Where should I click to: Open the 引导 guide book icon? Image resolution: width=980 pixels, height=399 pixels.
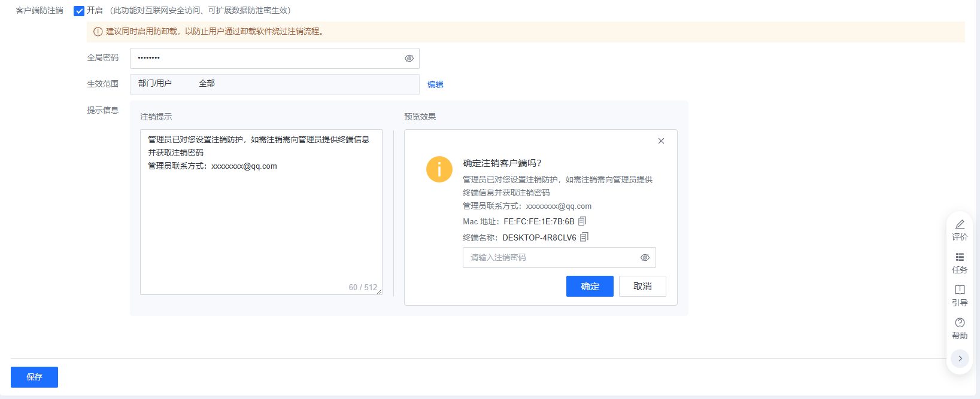pyautogui.click(x=960, y=290)
